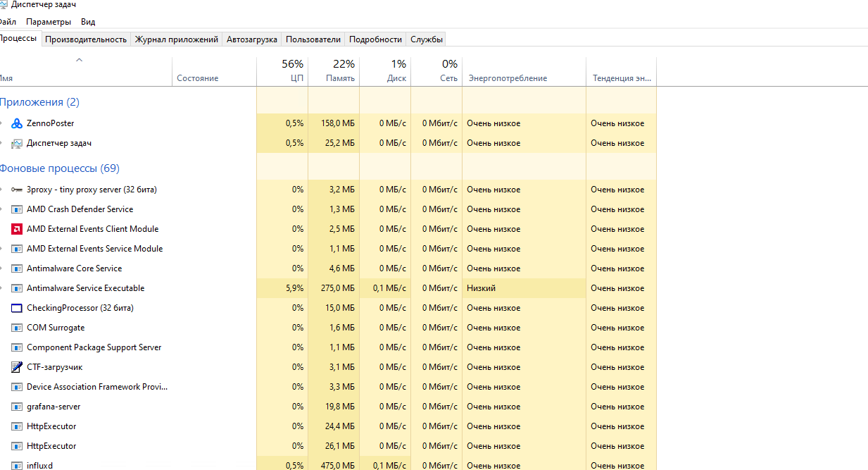Collapse column header using the top chevron
The width and height of the screenshot is (868, 470).
pyautogui.click(x=79, y=60)
